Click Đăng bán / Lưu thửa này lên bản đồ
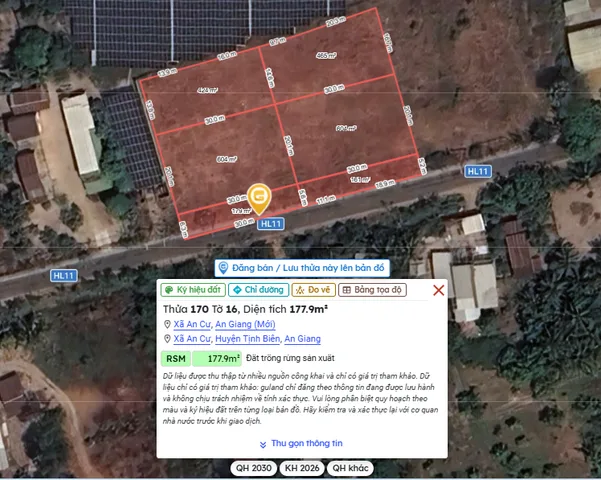This screenshot has height=480, width=601. [302, 268]
